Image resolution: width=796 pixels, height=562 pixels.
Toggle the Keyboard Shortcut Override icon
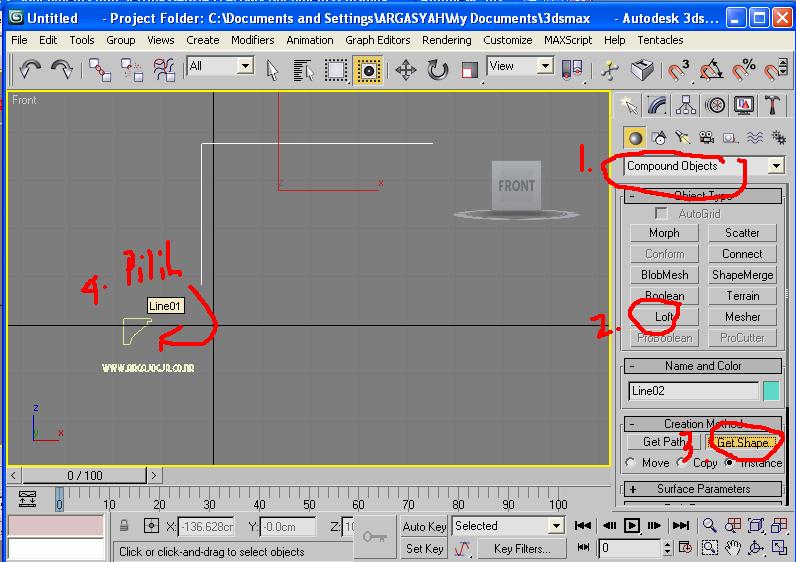click(x=642, y=70)
